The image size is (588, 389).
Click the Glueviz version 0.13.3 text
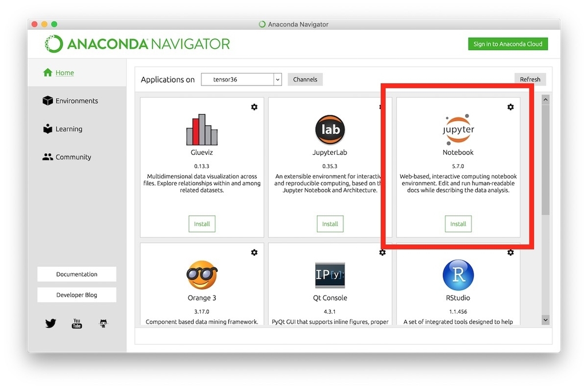(x=202, y=166)
